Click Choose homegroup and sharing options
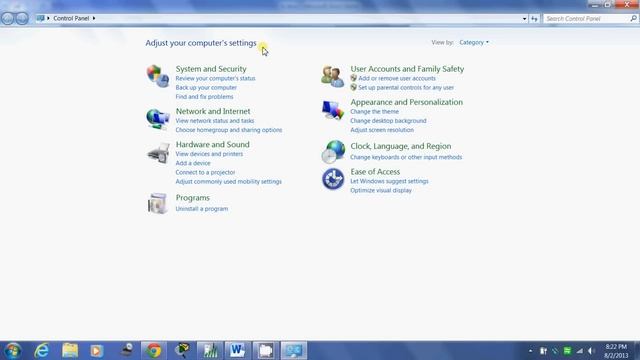Viewport: 640px width, 360px height. click(229, 130)
